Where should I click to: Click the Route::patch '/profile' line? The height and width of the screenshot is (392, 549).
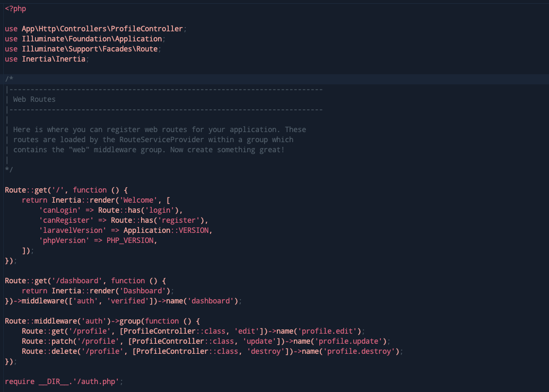(64, 341)
